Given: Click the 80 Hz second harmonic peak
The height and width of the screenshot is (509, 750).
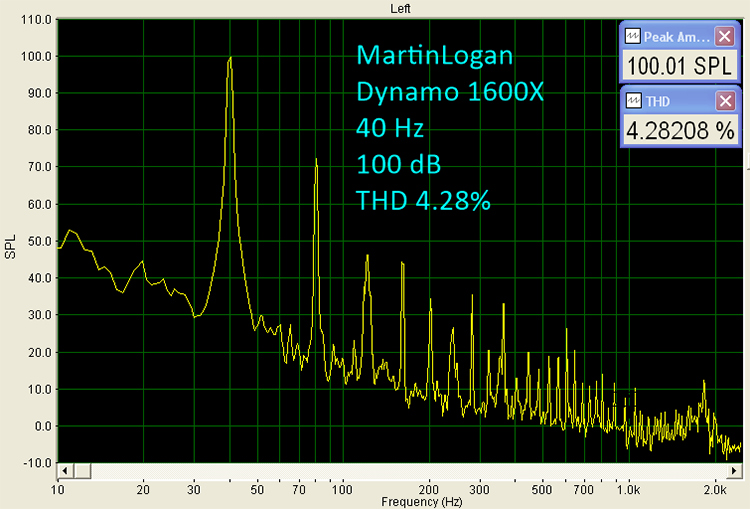Looking at the screenshot, I should (x=316, y=159).
